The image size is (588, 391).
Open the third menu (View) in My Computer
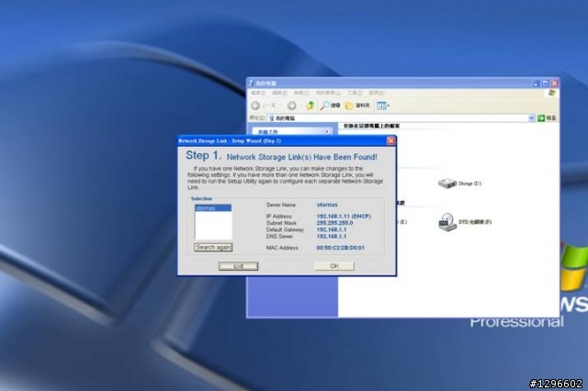(x=301, y=93)
